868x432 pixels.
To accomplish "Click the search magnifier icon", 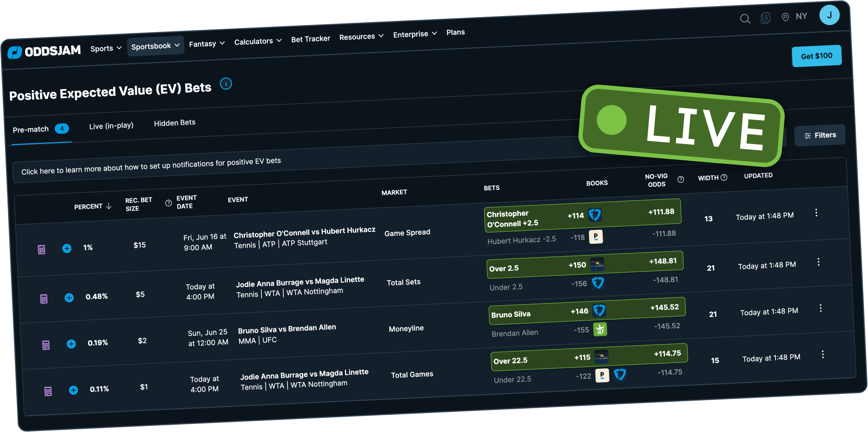I will click(745, 19).
